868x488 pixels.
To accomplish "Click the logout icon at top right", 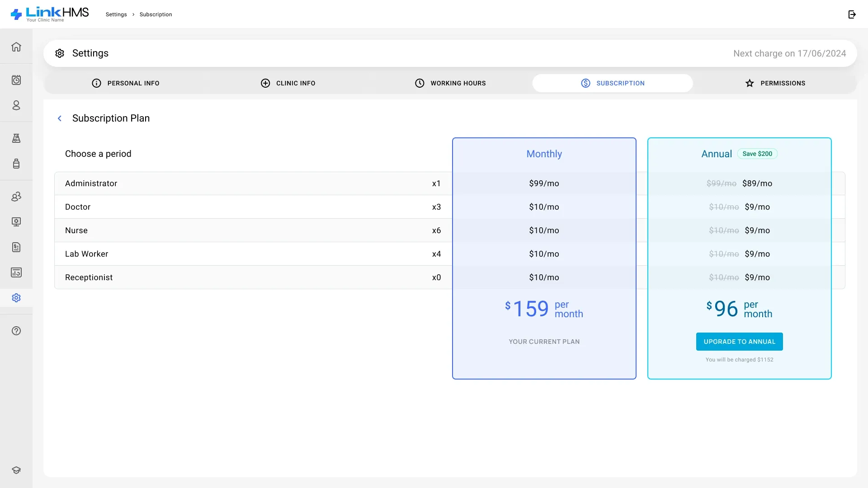I will pos(852,14).
